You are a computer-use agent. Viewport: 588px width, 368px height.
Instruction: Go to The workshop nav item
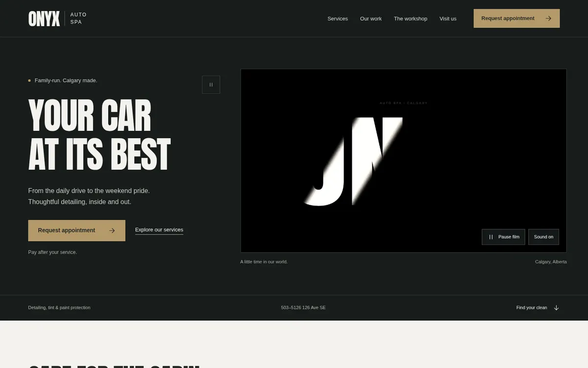coord(411,19)
